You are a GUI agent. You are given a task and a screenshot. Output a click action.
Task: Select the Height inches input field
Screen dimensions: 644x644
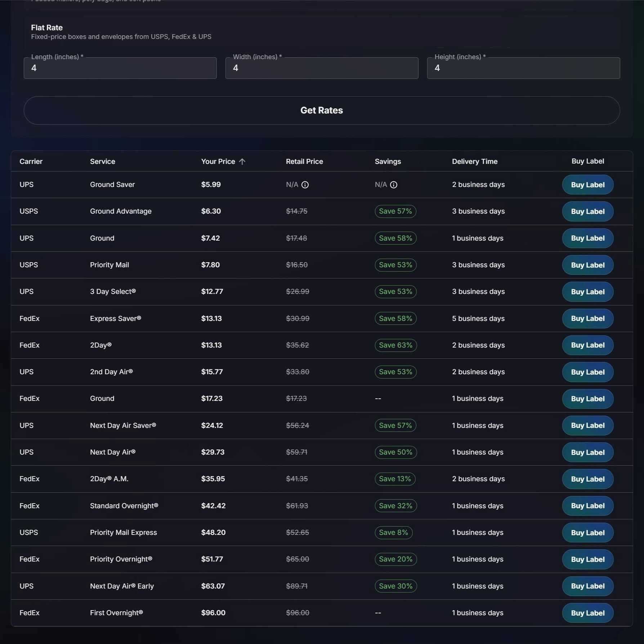tap(523, 68)
